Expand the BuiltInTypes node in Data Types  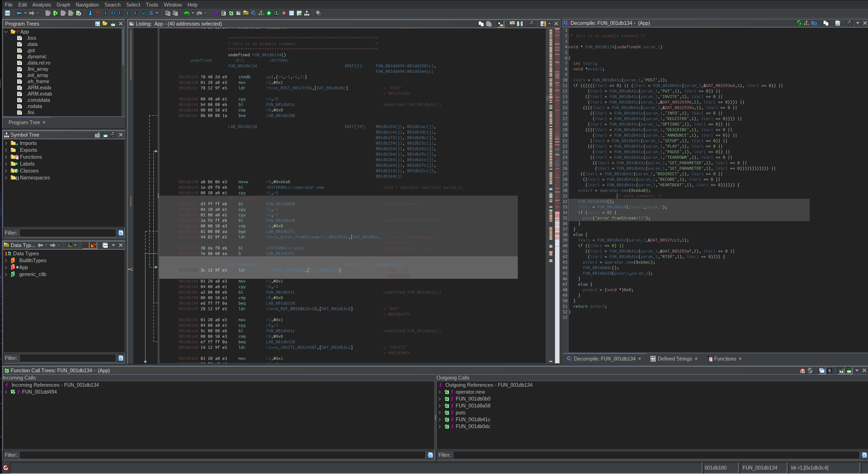[x=6, y=260]
